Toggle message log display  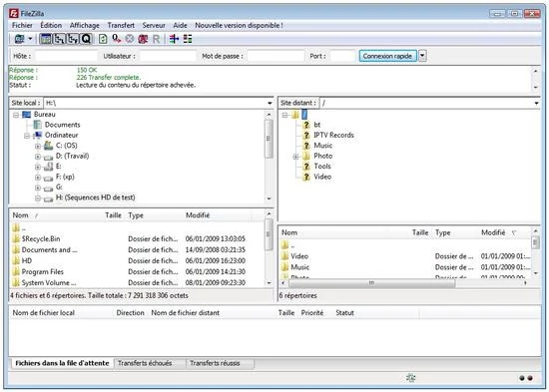pos(46,39)
